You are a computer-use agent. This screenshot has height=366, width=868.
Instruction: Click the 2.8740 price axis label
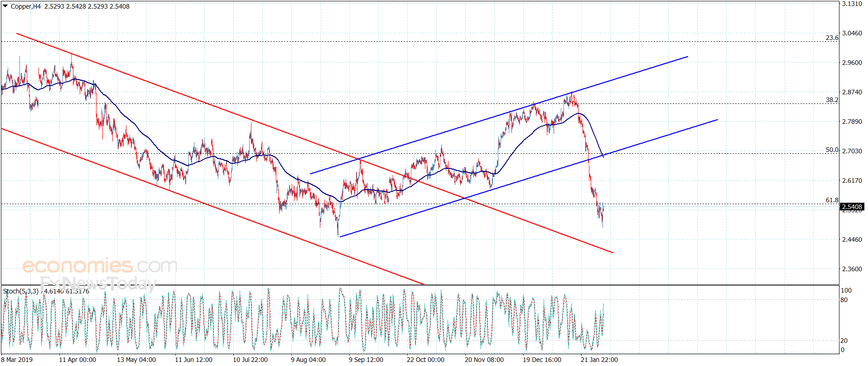[x=852, y=92]
